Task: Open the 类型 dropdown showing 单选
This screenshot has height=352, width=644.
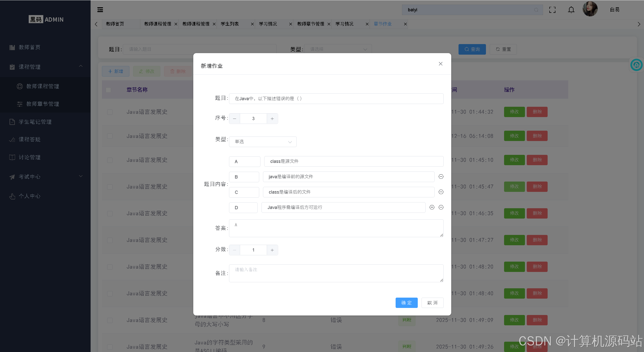Action: point(262,142)
